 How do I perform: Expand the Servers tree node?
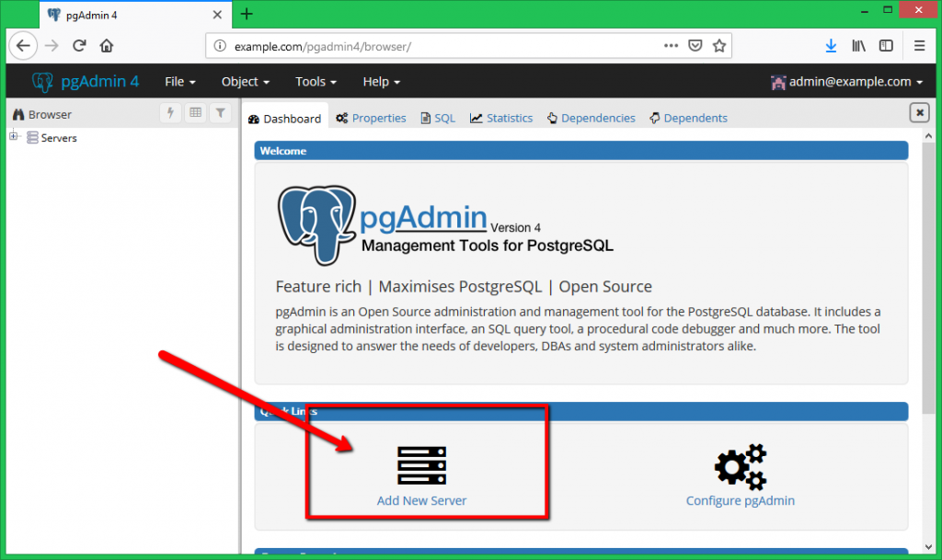click(x=14, y=138)
